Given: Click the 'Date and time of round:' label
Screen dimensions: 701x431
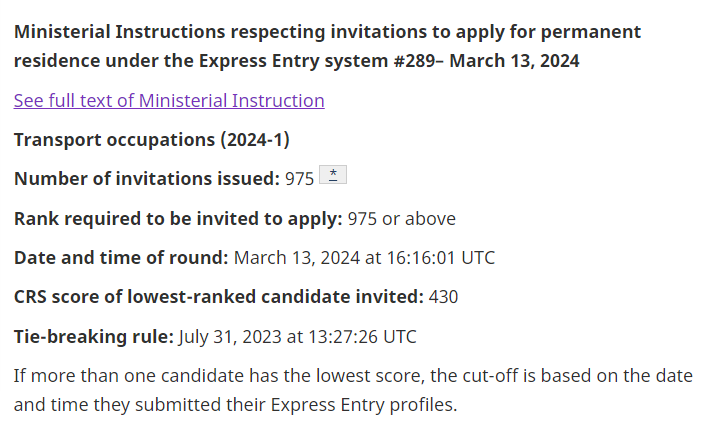Looking at the screenshot, I should click(121, 258).
